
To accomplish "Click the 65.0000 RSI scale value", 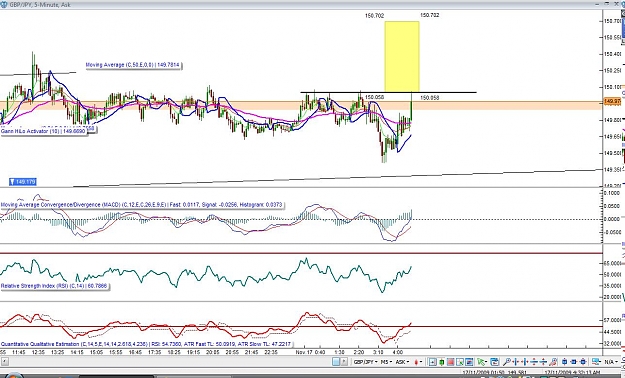I will [x=613, y=264].
